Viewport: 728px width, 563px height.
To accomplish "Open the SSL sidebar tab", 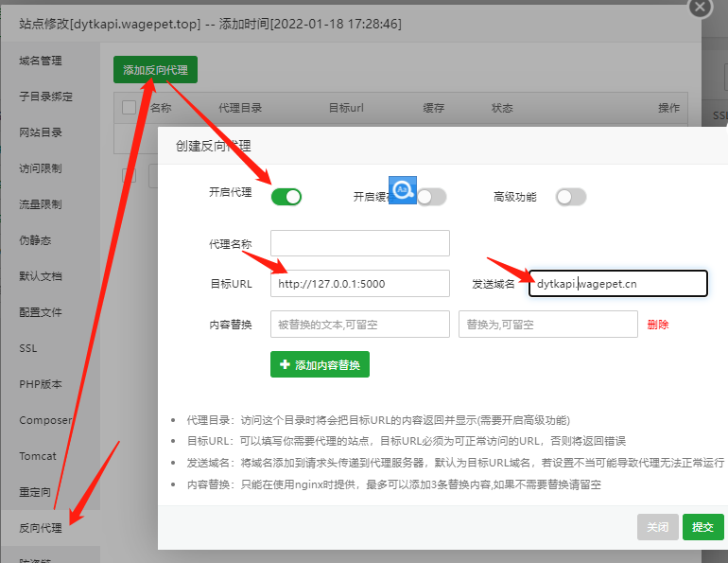I will (28, 348).
